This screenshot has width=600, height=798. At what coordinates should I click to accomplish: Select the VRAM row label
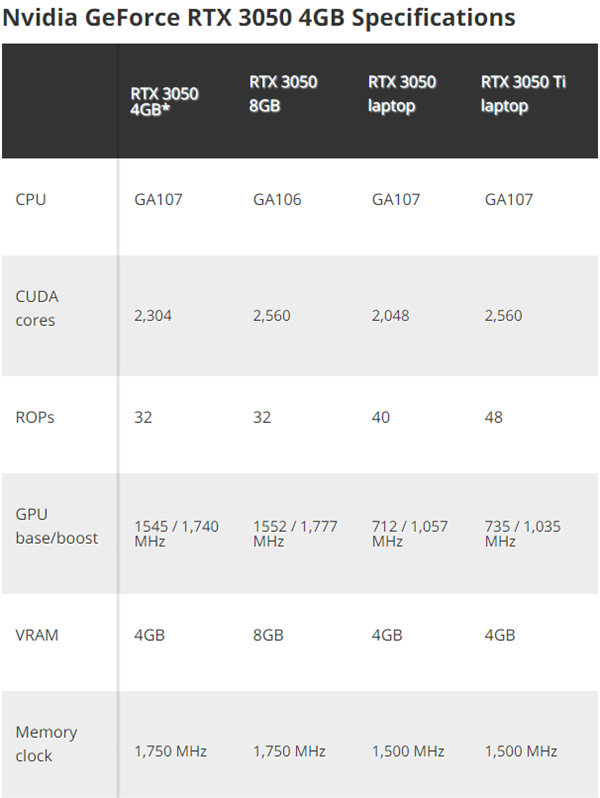(x=37, y=635)
